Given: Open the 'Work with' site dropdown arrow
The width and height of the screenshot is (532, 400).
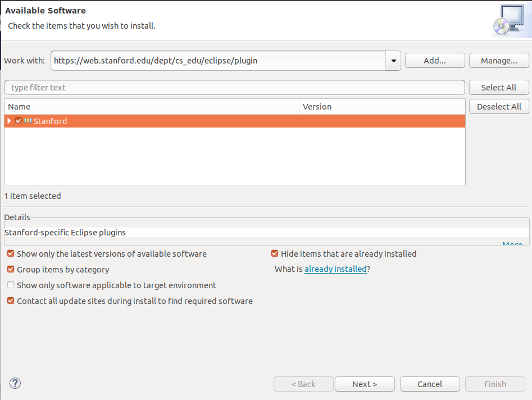Looking at the screenshot, I should tap(393, 61).
